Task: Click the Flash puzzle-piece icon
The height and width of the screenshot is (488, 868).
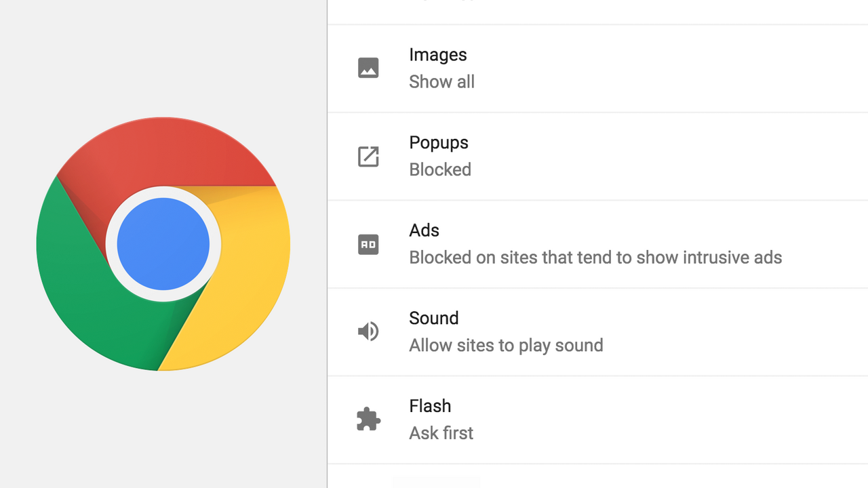Action: (x=368, y=419)
